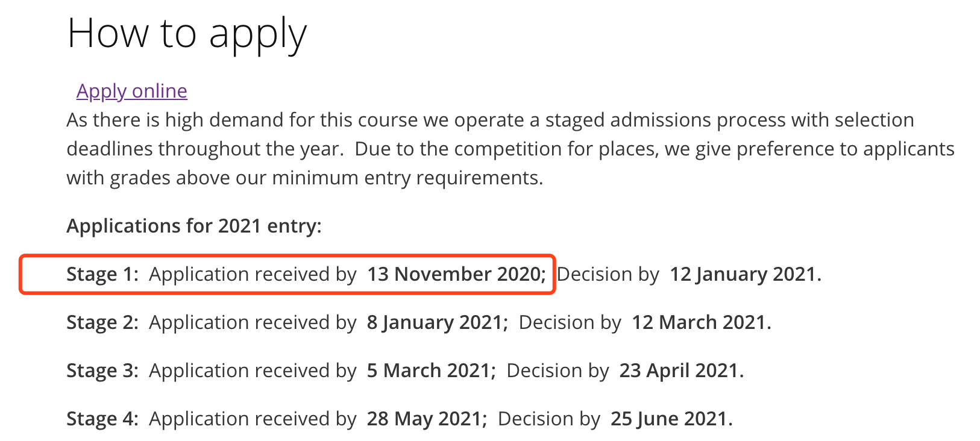Image resolution: width=980 pixels, height=441 pixels.
Task: Click the Stage 2 label
Action: pos(102,322)
